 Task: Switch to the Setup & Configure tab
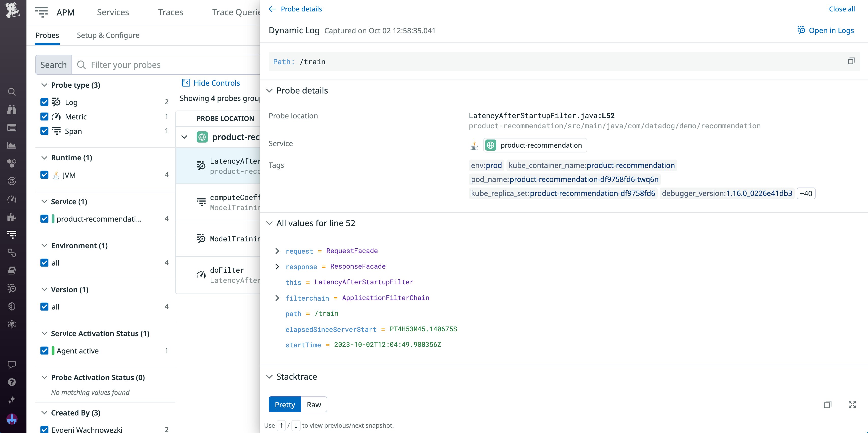[108, 35]
